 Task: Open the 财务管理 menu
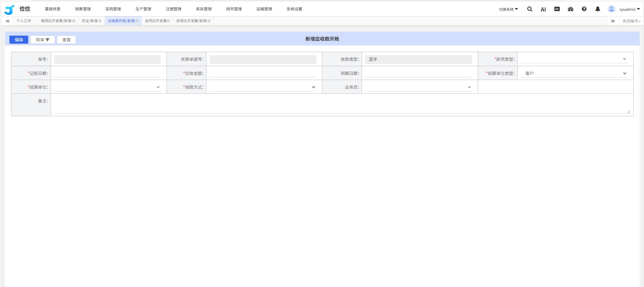pyautogui.click(x=234, y=9)
